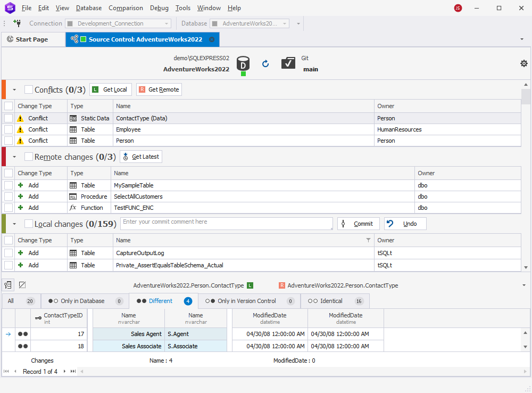Click the Get Remote button

pos(159,89)
